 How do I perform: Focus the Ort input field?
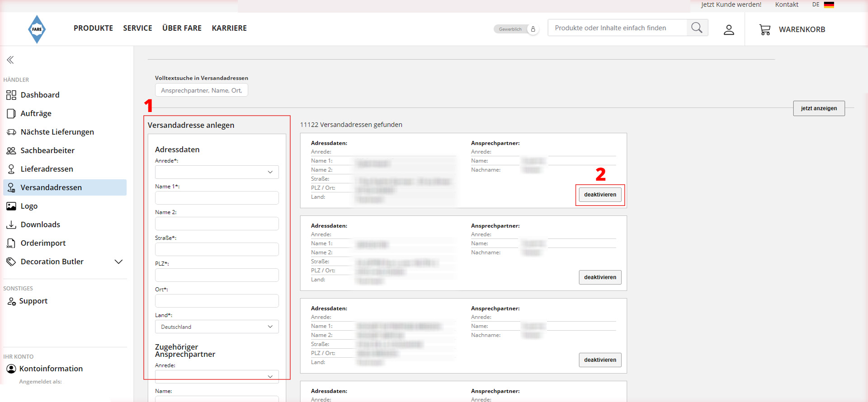[217, 301]
